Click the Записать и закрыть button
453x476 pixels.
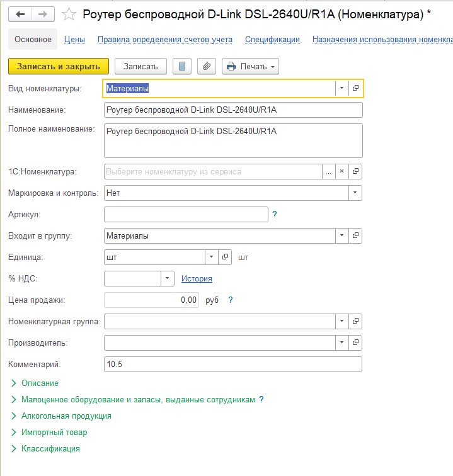coord(59,66)
